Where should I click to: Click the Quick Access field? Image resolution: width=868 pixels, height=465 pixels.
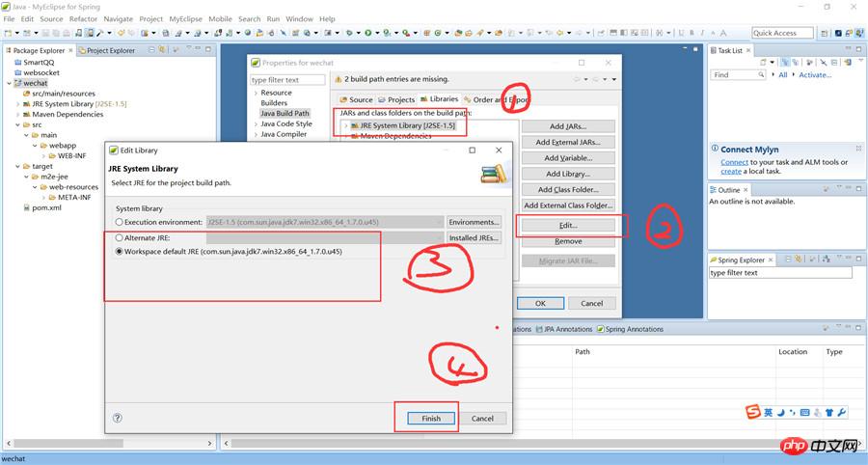pyautogui.click(x=782, y=33)
